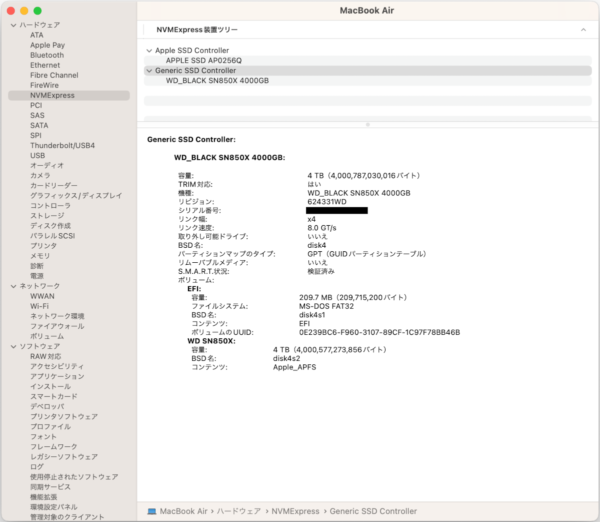The width and height of the screenshot is (600, 522).
Task: Collapse the ハードウェア sidebar section
Action: pyautogui.click(x=13, y=25)
